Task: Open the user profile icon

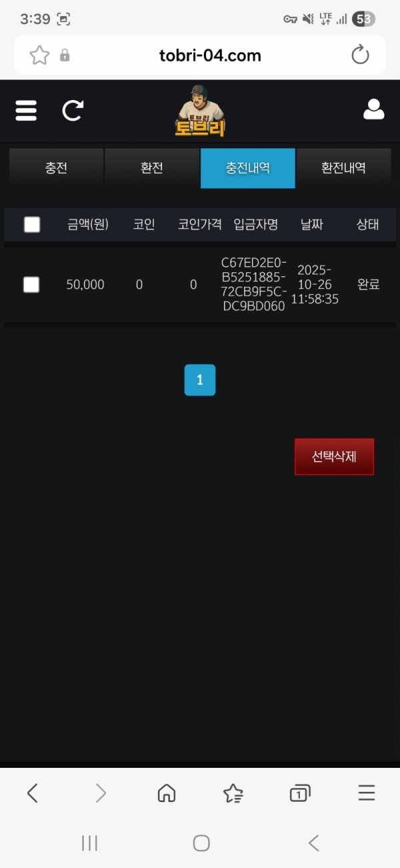Action: pos(373,109)
